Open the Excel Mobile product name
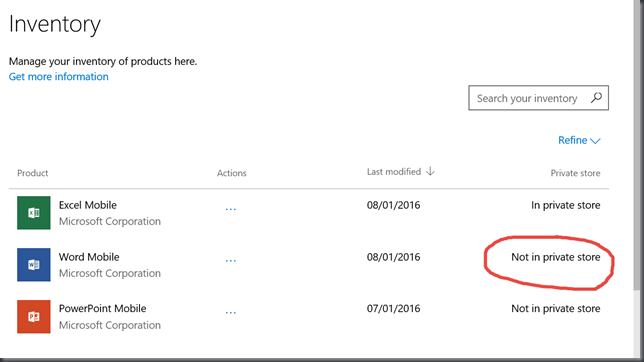The image size is (644, 362). (x=87, y=205)
